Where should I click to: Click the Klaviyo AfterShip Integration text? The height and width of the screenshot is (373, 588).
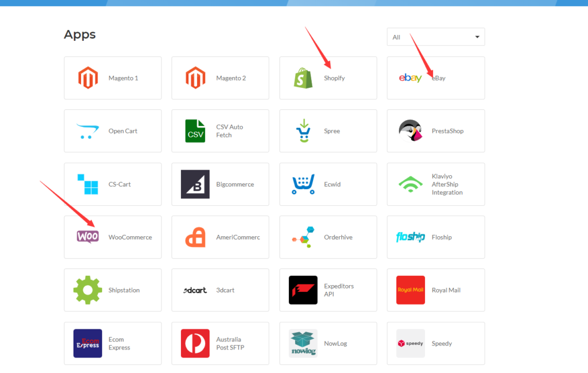447,184
